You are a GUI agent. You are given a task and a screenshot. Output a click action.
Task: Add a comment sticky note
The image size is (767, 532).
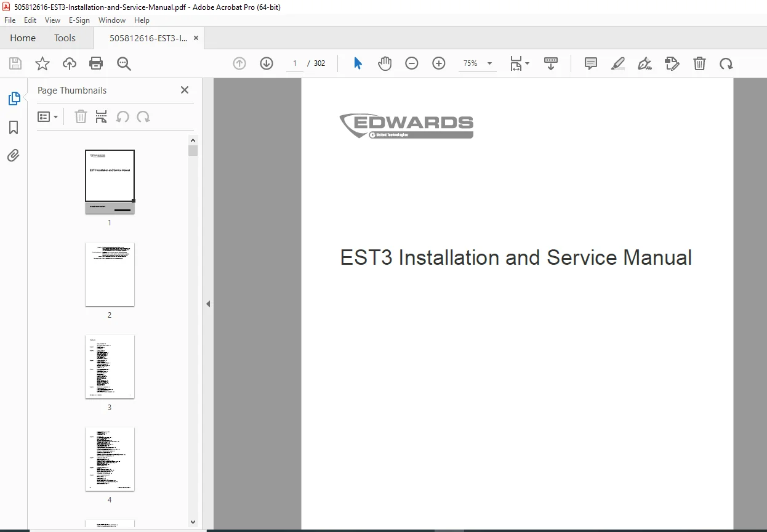(591, 63)
